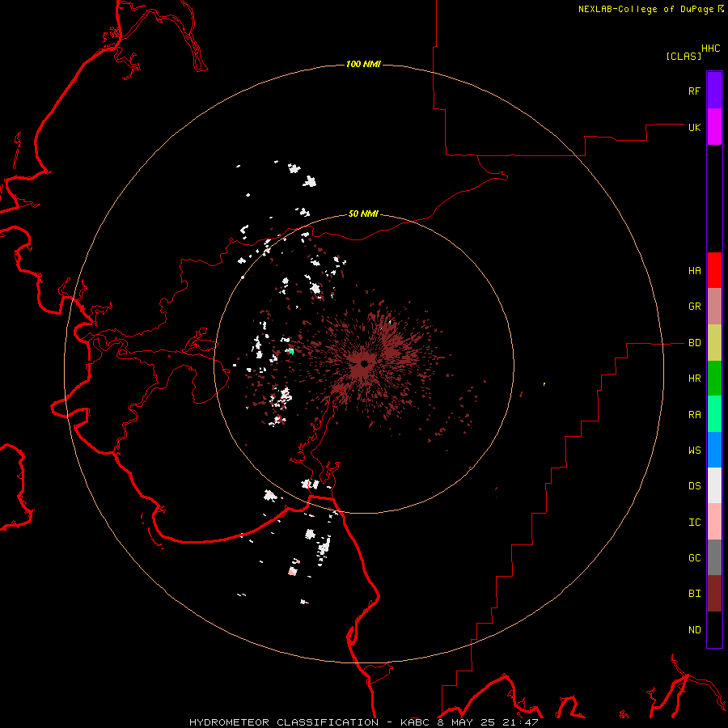Click the DS white legend color block
728x728 pixels.
coord(714,485)
